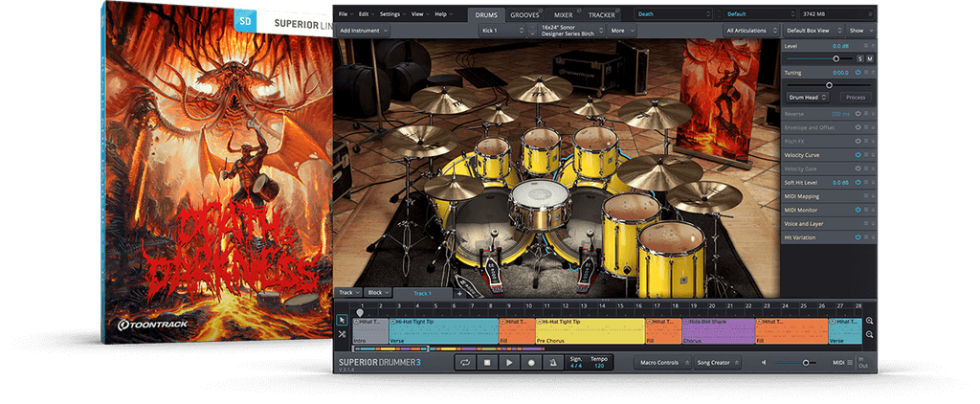This screenshot has width=980, height=404.
Task: Zoom in on the song track timeline
Action: [x=869, y=321]
